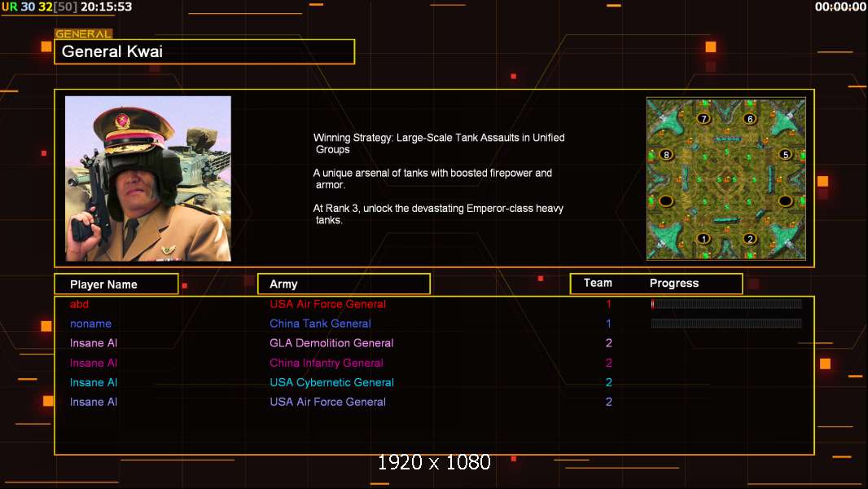The width and height of the screenshot is (868, 489).
Task: Click the 'USA Cybernetic General' army text
Action: coord(332,382)
